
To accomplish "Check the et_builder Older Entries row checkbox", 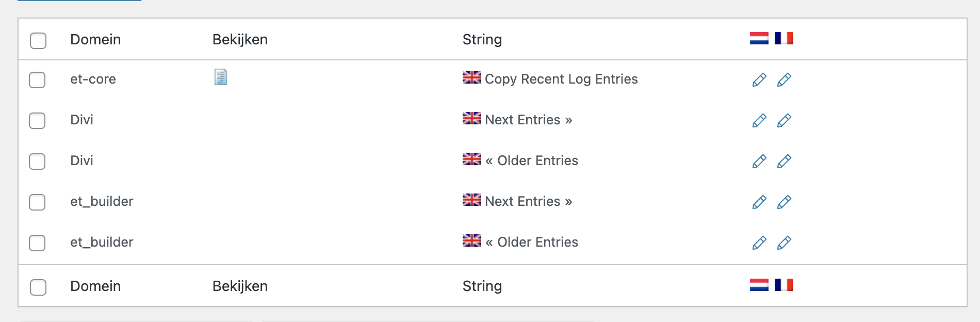I will 37,243.
